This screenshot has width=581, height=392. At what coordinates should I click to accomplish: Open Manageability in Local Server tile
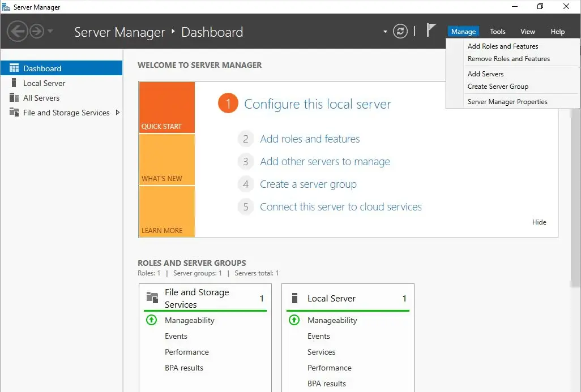(x=332, y=321)
